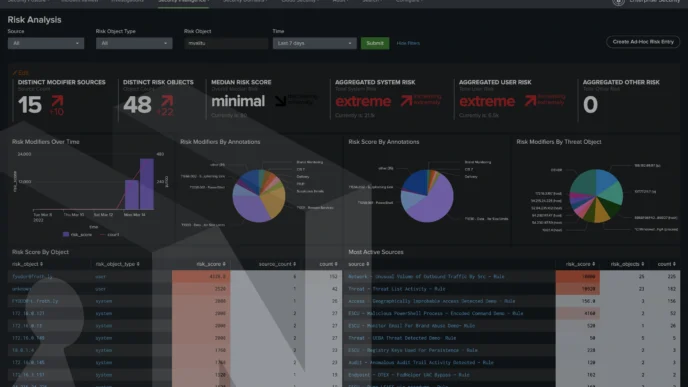Click the Edit pencil link above indicators
This screenshot has height=387, width=688.
tap(21, 72)
